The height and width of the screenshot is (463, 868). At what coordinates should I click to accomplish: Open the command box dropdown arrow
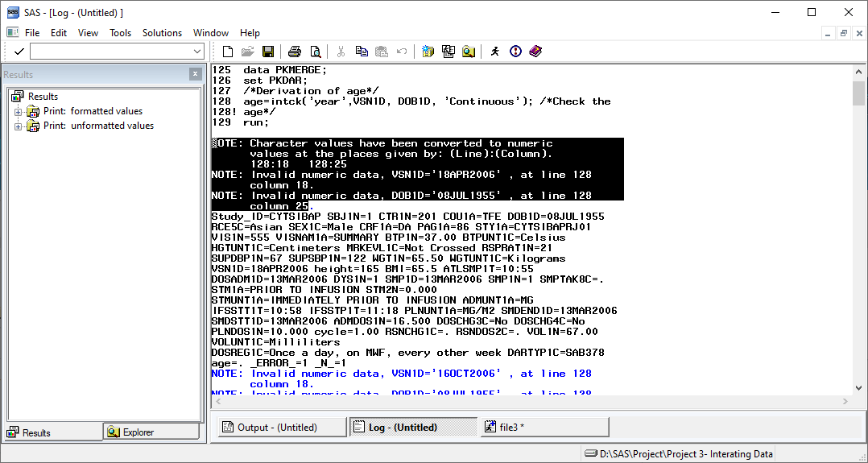pyautogui.click(x=197, y=52)
